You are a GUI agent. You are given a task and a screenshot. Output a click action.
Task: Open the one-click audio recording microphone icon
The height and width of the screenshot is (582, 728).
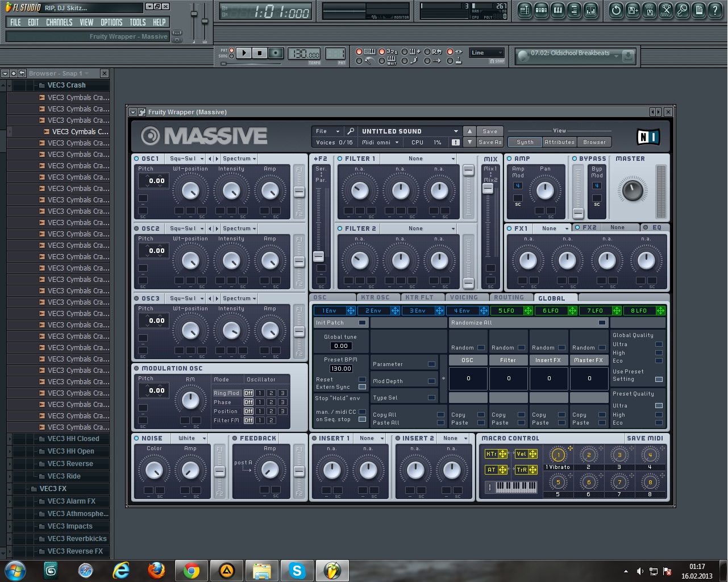(x=683, y=10)
